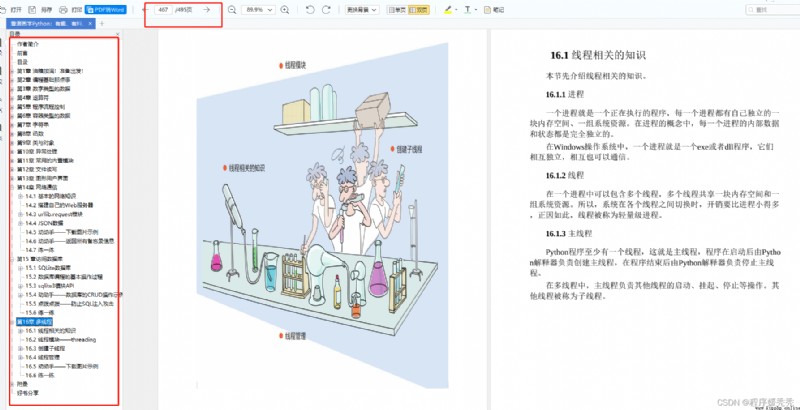The image size is (800, 410).
Task: Click the Open file icon in toolbar
Action: tap(4, 10)
